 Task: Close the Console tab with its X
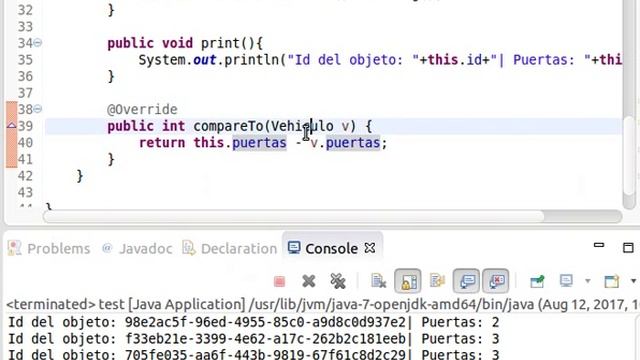tap(370, 248)
